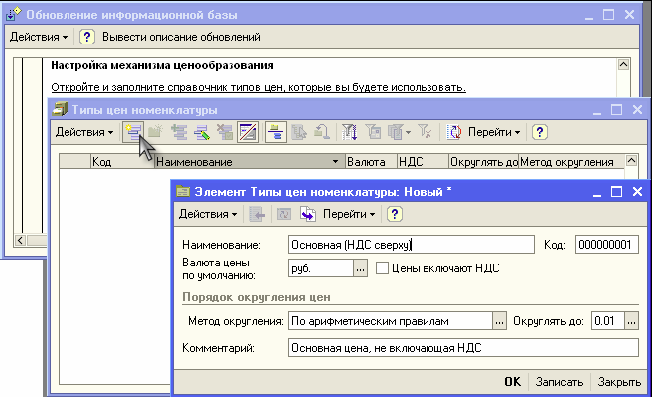Click the Метод округления column header

point(571,162)
